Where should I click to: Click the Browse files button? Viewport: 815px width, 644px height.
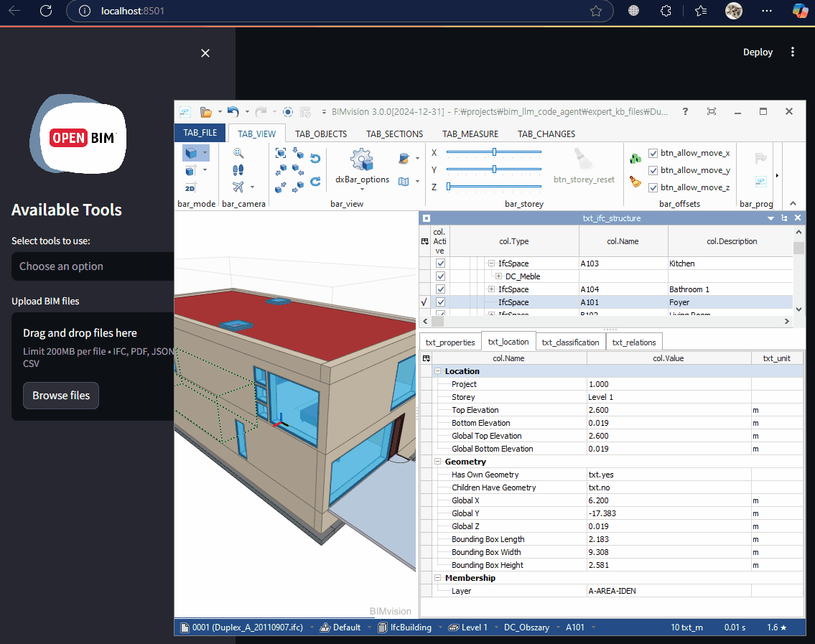[61, 396]
